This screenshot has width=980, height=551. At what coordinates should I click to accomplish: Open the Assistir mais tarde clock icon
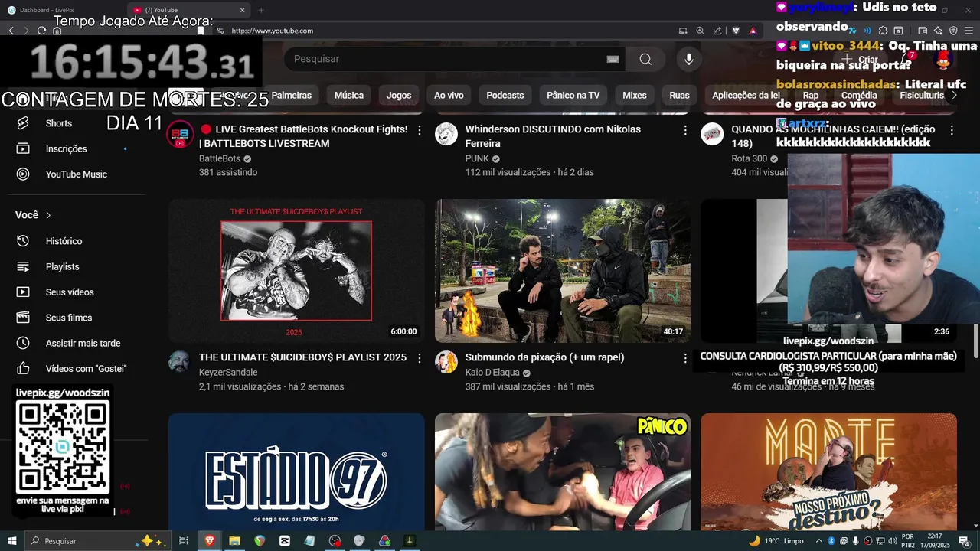click(23, 343)
